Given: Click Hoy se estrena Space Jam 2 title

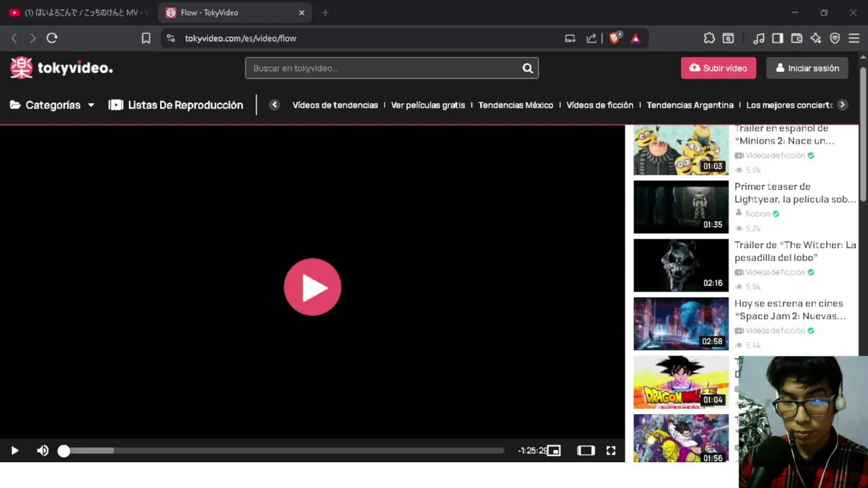Looking at the screenshot, I should (x=790, y=310).
